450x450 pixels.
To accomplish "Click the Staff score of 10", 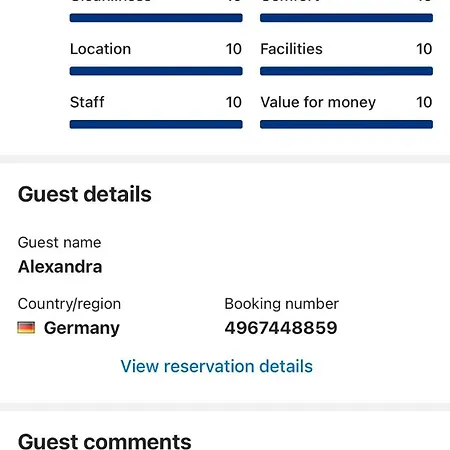I will coord(234,102).
